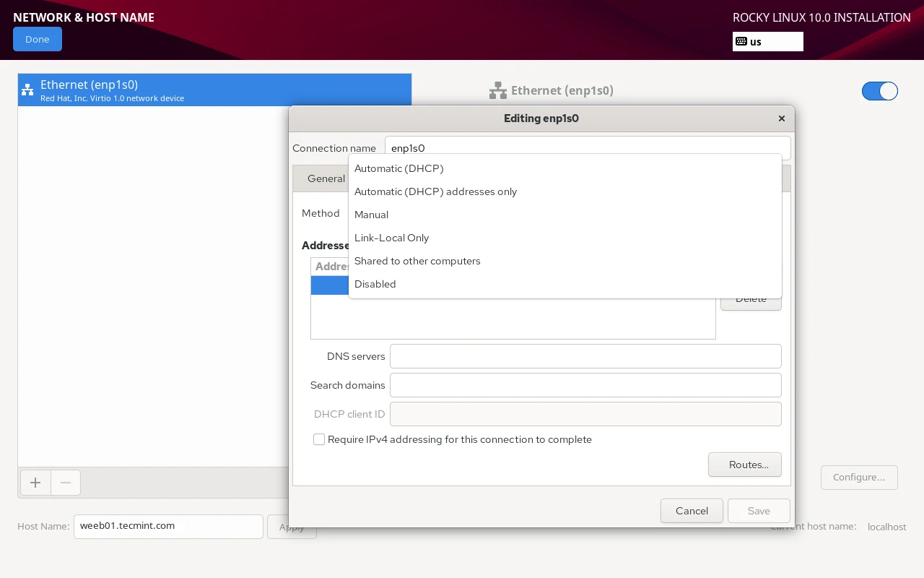Click Cancel in the editing dialog
The image size is (924, 578).
point(692,511)
